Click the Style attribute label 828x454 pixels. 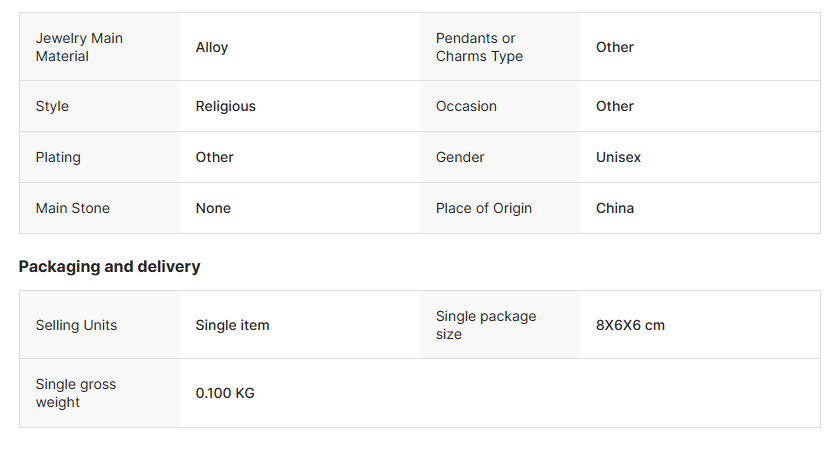pos(52,106)
